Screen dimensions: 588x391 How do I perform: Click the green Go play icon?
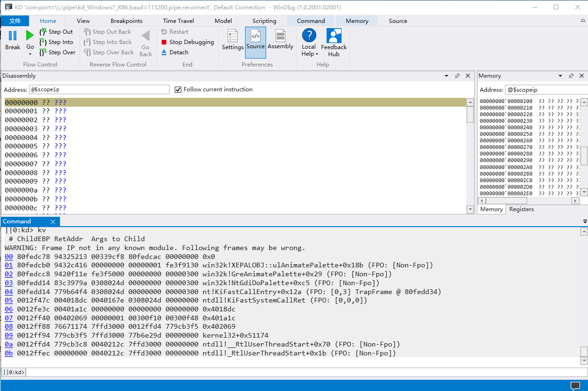[x=30, y=36]
